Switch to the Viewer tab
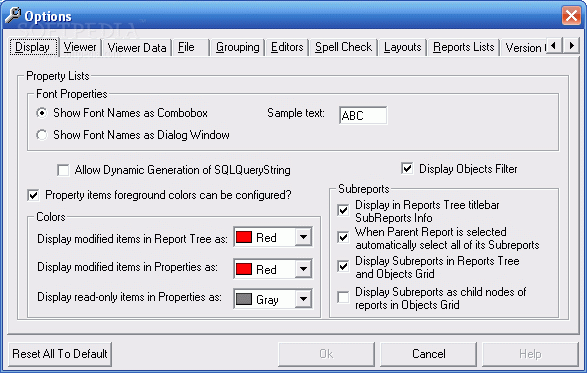 (x=80, y=48)
